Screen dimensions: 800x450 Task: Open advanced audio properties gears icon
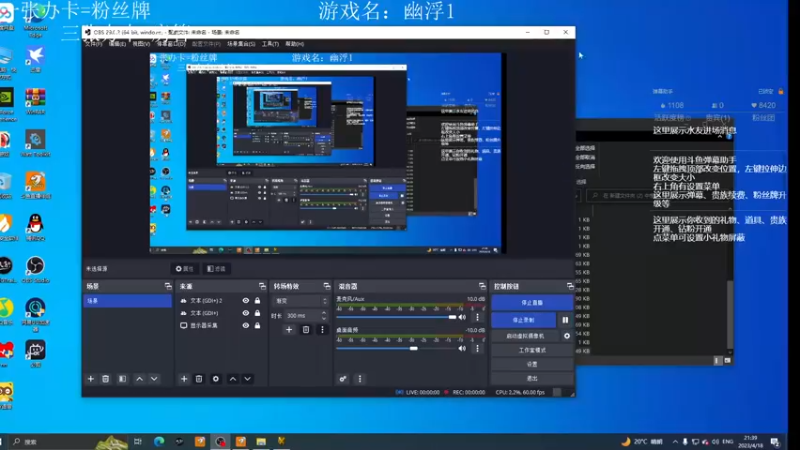[343, 379]
